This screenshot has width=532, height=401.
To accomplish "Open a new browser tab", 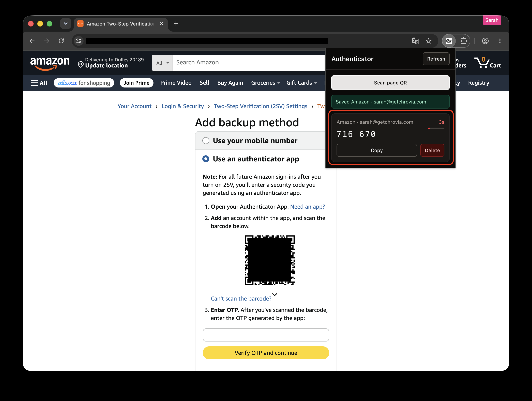I will tap(176, 23).
